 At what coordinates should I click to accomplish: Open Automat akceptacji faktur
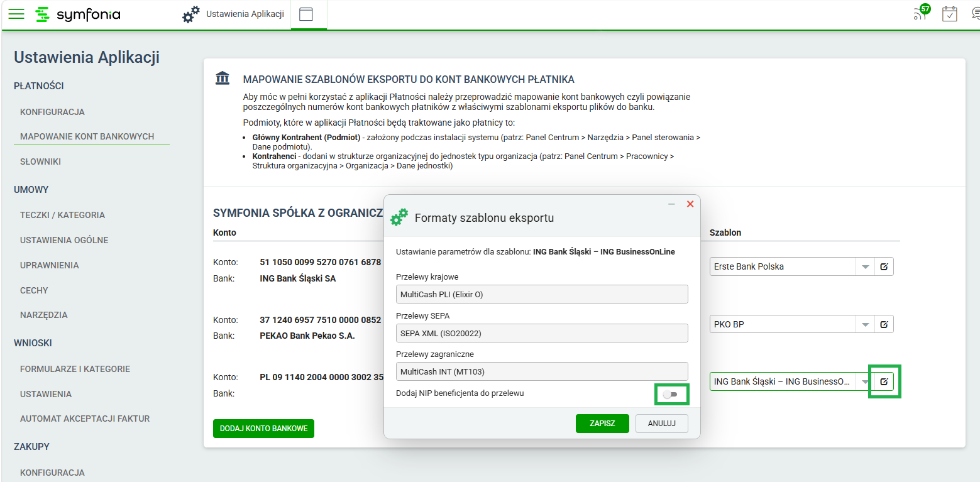85,419
